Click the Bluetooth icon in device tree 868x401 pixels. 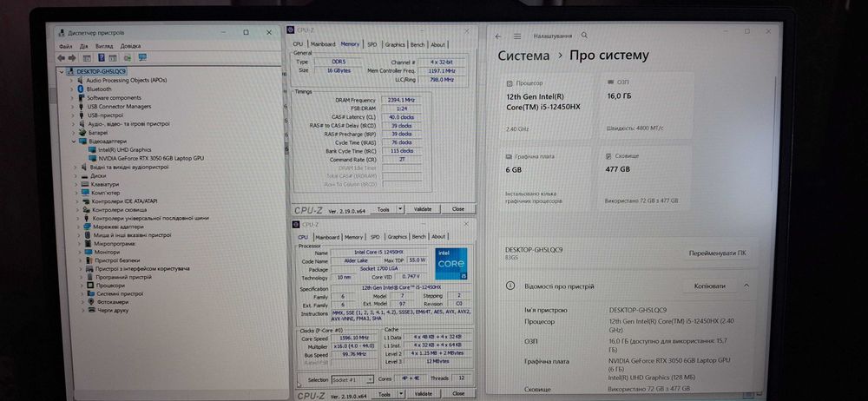tap(80, 89)
